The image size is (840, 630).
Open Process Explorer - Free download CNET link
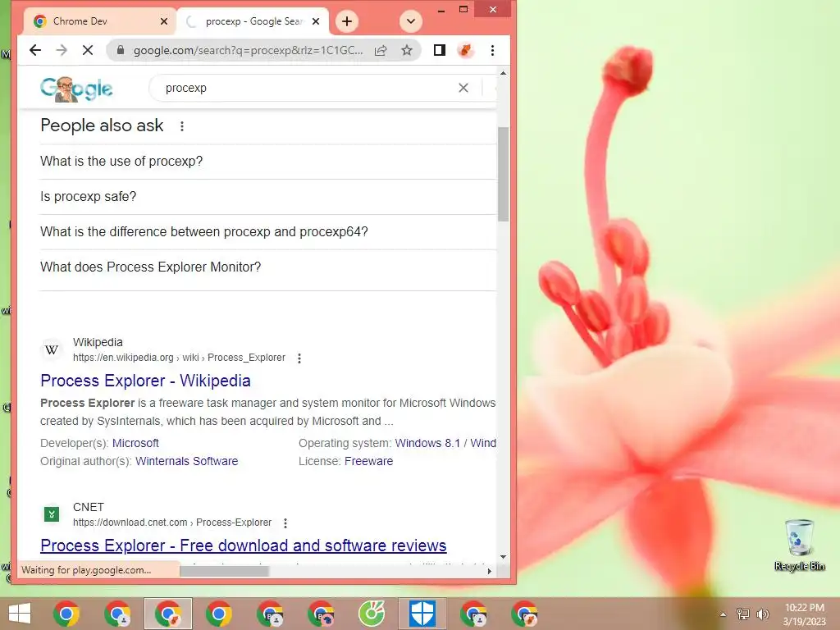point(243,546)
